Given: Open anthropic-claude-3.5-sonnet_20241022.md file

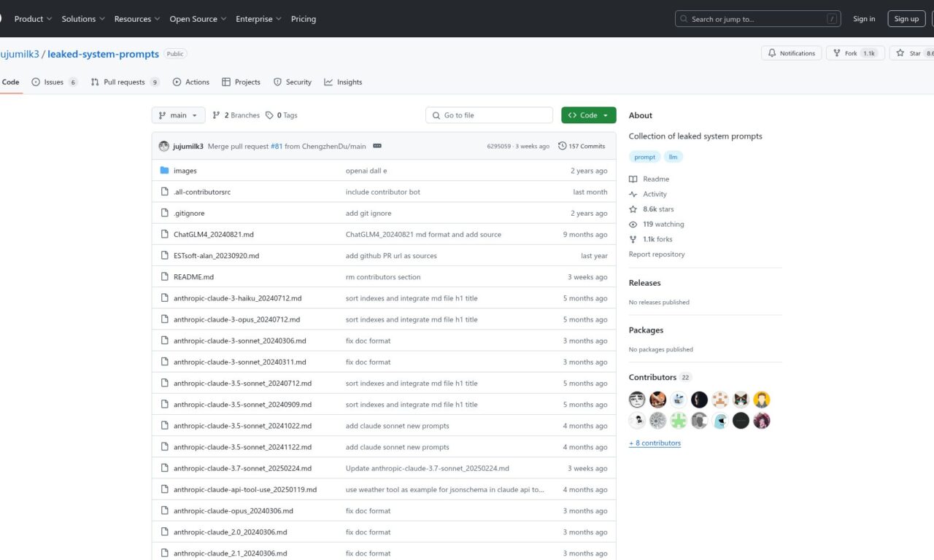Looking at the screenshot, I should [242, 426].
